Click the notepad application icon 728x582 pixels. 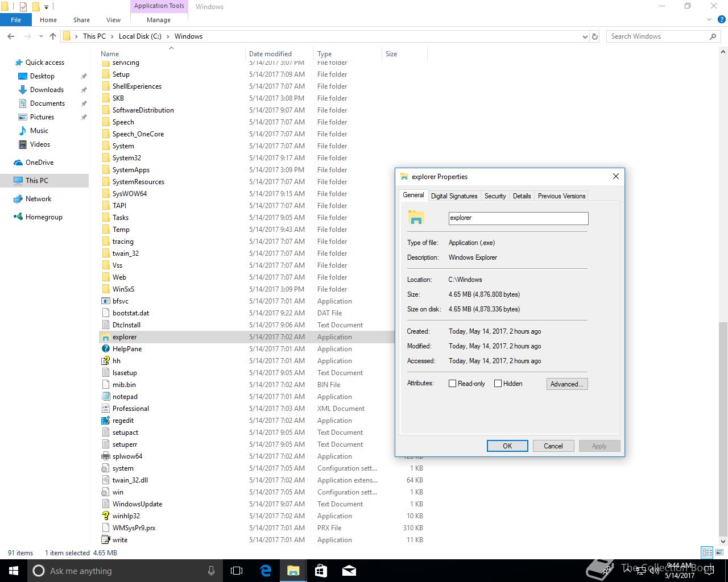click(105, 397)
